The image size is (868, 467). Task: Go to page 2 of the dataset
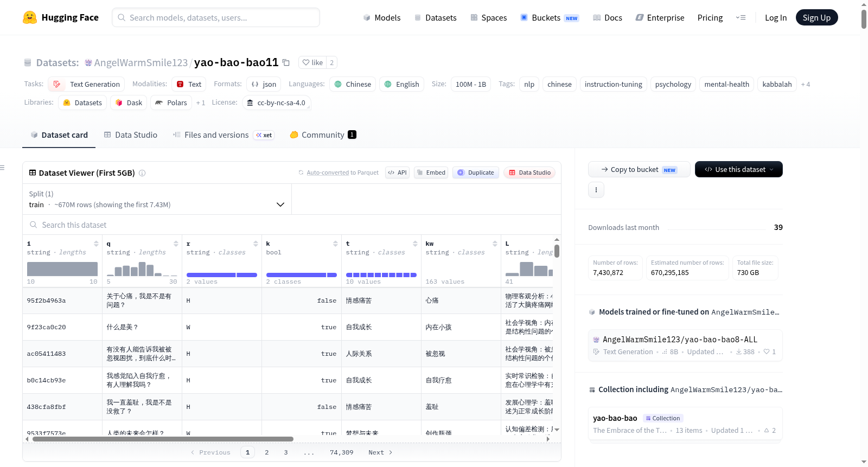click(x=267, y=452)
